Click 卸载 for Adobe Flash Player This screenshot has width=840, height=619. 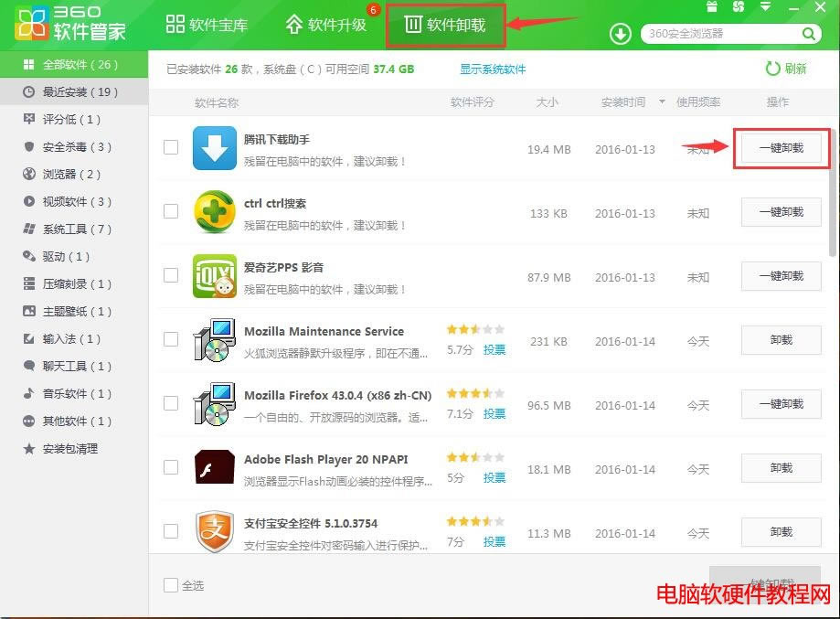click(782, 468)
